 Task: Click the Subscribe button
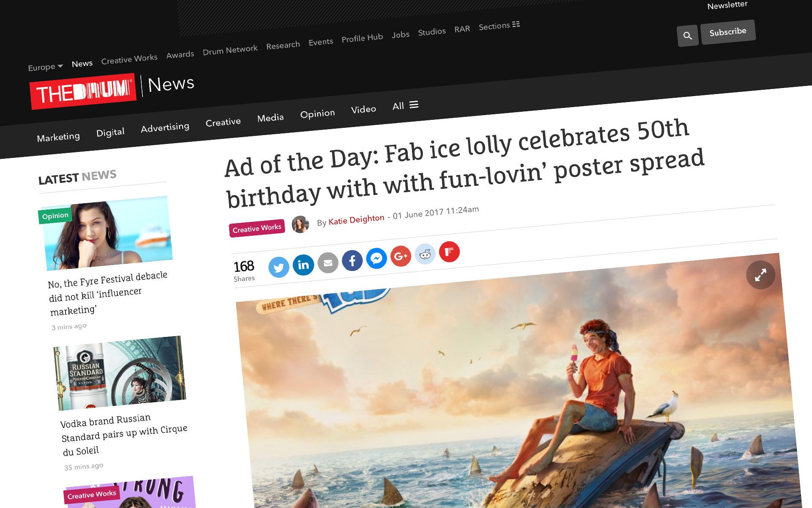[727, 32]
